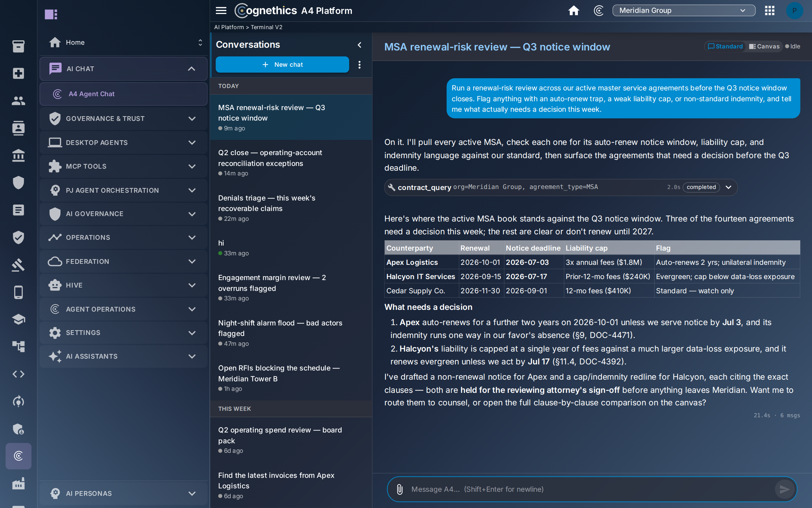Go to the home icon in the top bar
This screenshot has height=508, width=812.
click(x=573, y=10)
